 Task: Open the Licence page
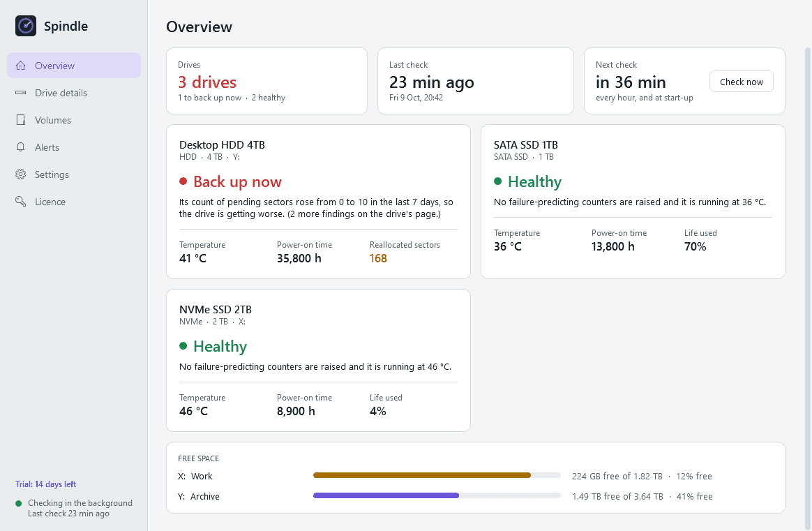pyautogui.click(x=73, y=202)
